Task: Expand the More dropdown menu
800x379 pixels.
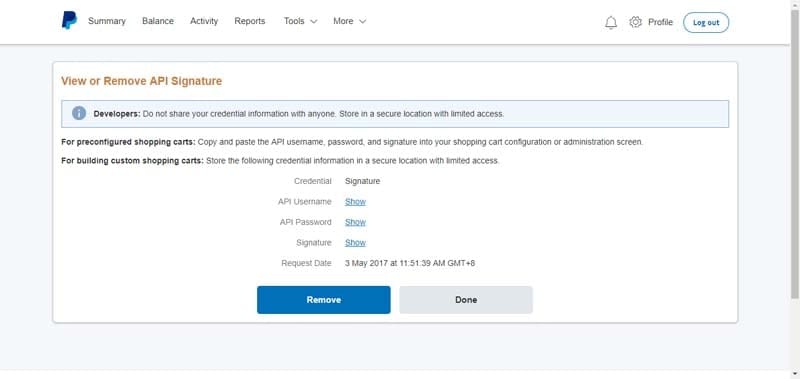Action: (x=349, y=21)
